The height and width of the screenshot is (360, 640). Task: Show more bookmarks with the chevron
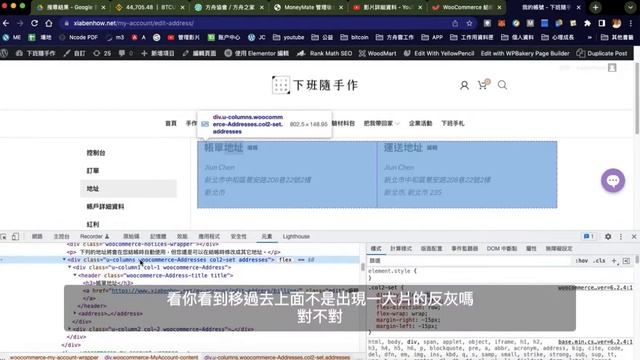click(x=589, y=37)
